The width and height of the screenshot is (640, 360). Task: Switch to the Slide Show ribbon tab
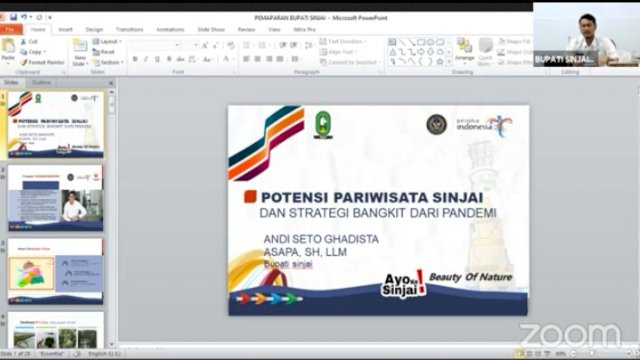pyautogui.click(x=211, y=30)
